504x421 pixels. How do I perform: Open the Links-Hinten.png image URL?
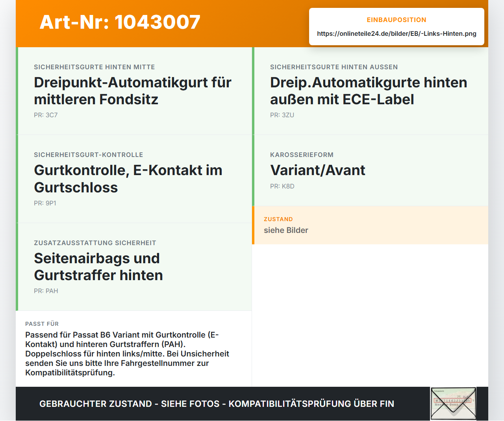click(x=397, y=33)
